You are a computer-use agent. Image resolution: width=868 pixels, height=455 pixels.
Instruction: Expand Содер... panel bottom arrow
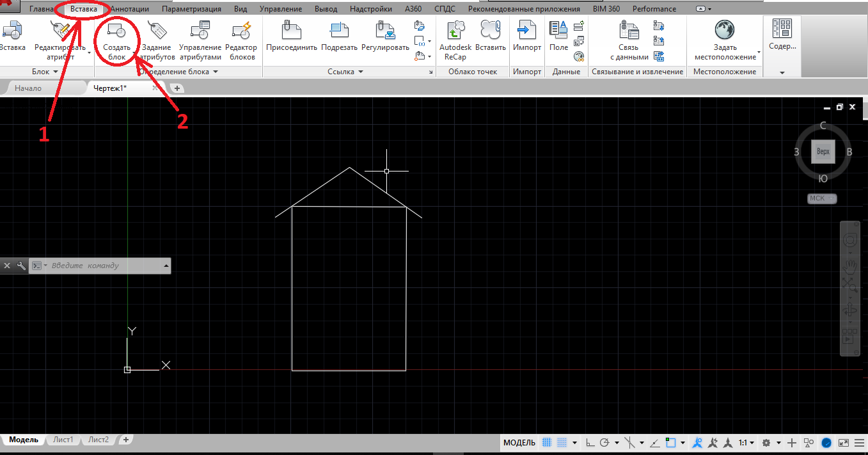[x=782, y=73]
